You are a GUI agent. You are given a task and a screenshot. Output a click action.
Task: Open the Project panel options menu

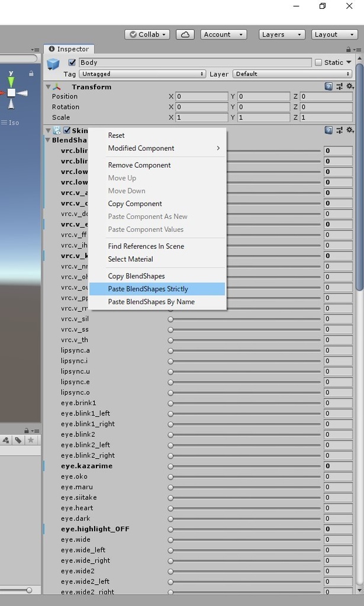(35, 431)
